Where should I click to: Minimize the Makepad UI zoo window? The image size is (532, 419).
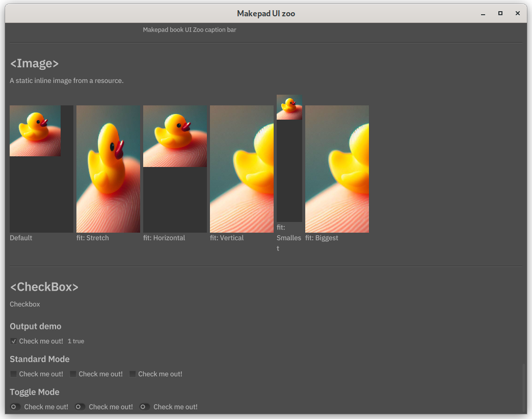[483, 14]
